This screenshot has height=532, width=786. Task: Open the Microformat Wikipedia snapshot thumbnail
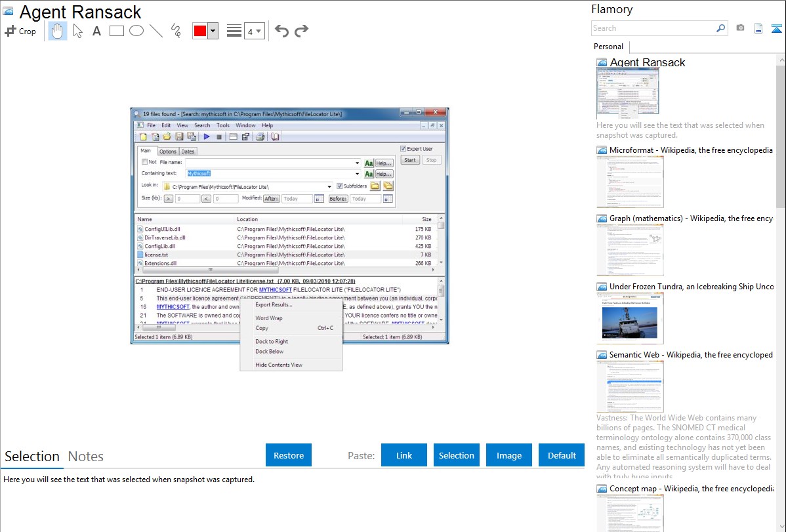coord(630,182)
